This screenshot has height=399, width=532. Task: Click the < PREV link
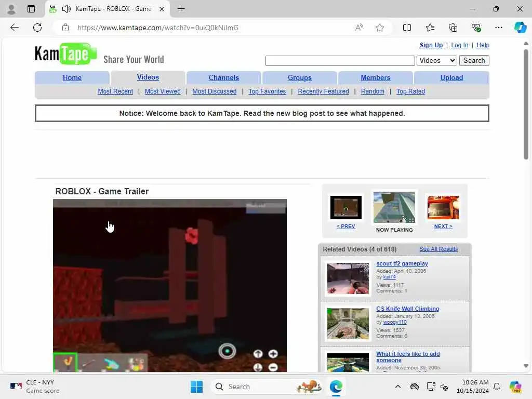coord(345,227)
